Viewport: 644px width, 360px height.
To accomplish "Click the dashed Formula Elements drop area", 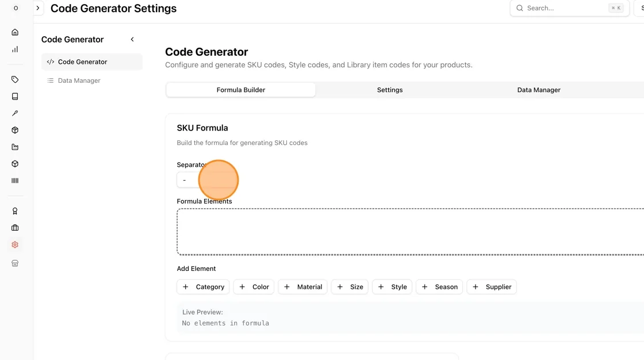I will tap(411, 232).
